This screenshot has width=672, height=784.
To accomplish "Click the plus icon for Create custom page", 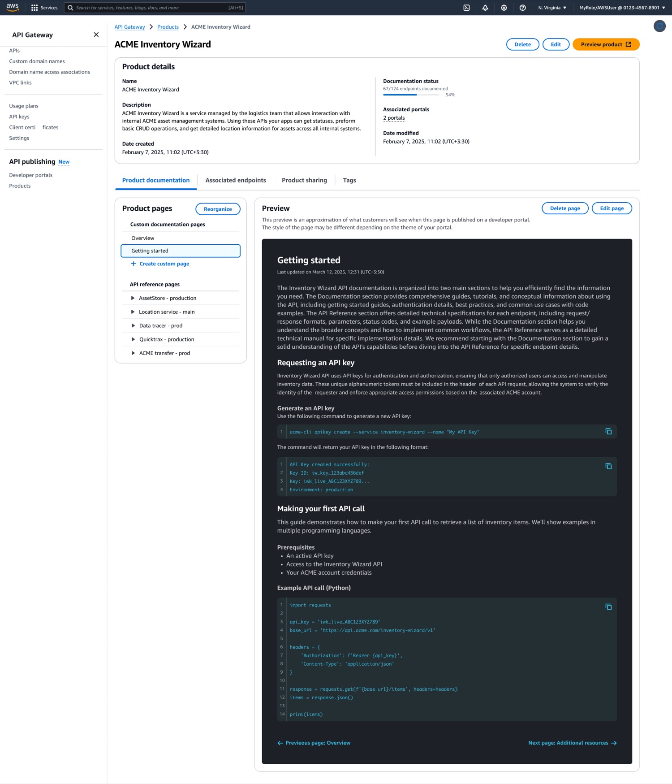I will click(133, 264).
